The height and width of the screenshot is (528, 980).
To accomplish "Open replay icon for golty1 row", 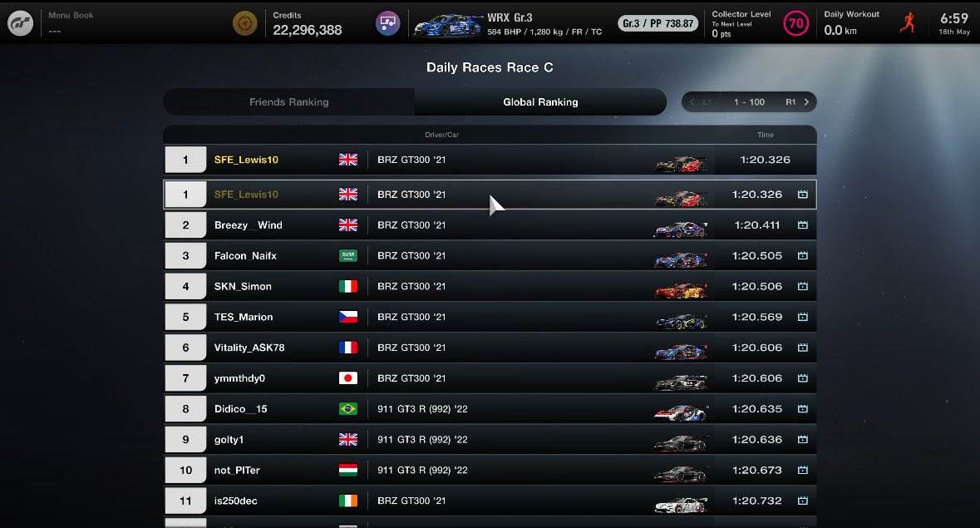I will coord(802,439).
